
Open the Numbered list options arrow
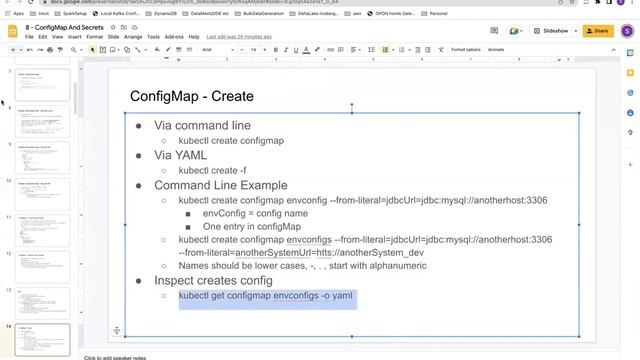[393, 50]
